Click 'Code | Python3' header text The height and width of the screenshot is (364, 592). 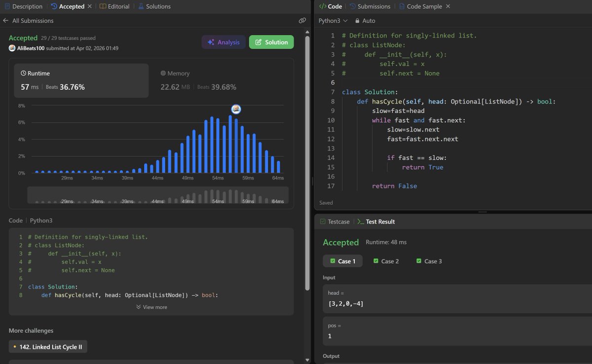coord(31,220)
